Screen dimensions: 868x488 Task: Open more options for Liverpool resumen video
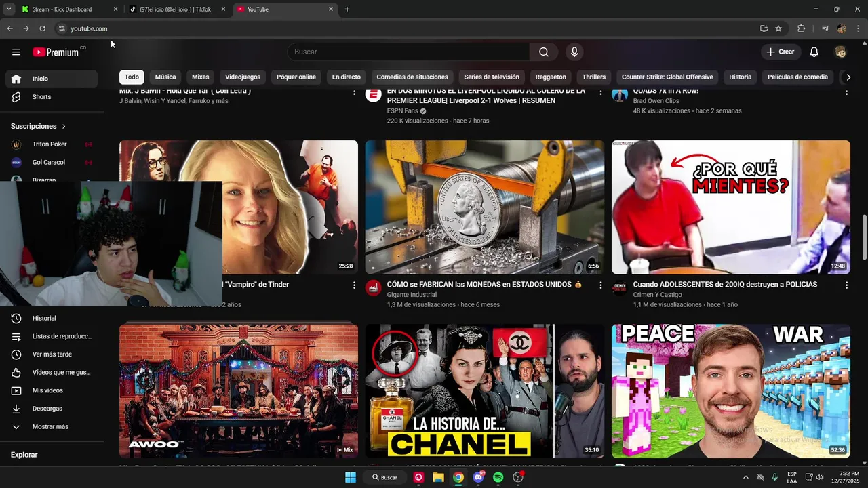point(600,92)
